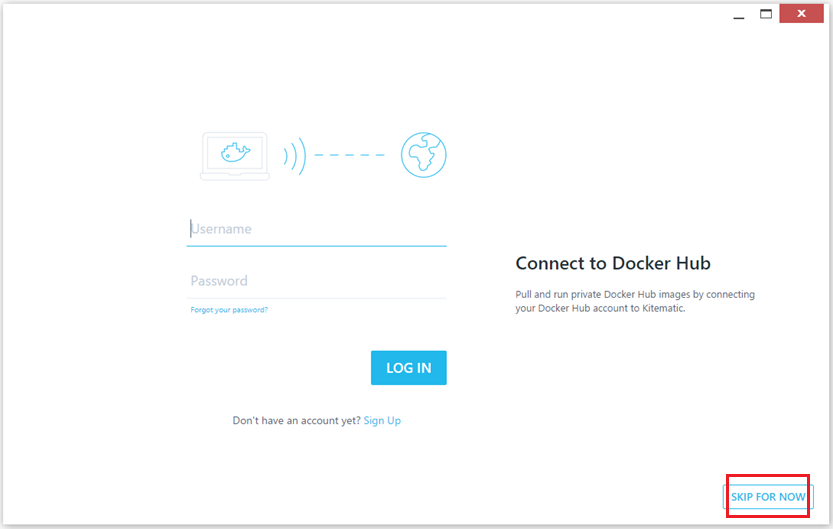This screenshot has height=529, width=833.
Task: Maximize the Kitematic window
Action: click(x=766, y=14)
